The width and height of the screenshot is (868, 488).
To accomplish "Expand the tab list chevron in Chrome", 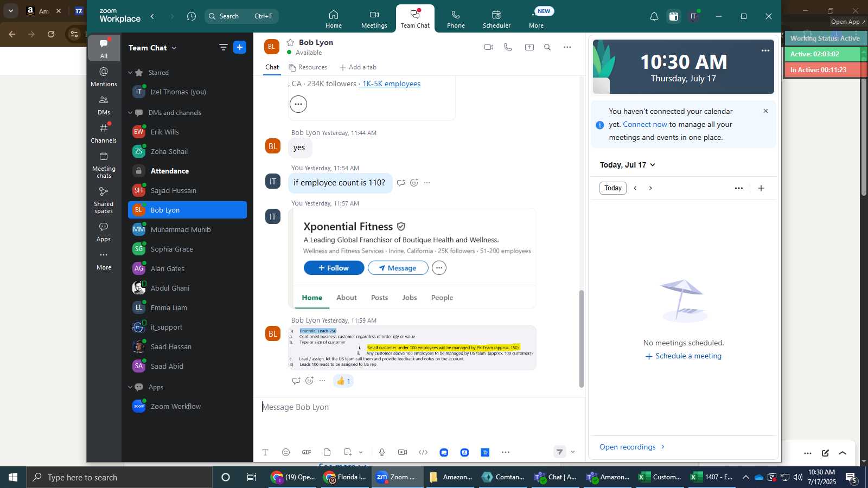I will (x=10, y=11).
